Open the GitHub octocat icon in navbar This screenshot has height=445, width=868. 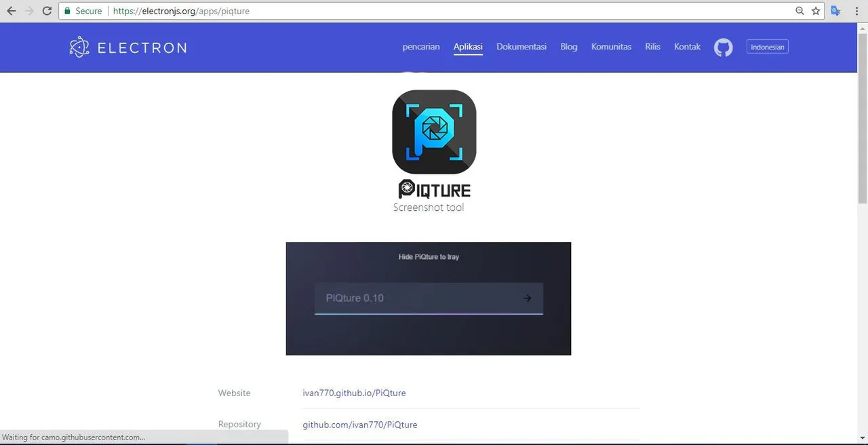[x=724, y=47]
